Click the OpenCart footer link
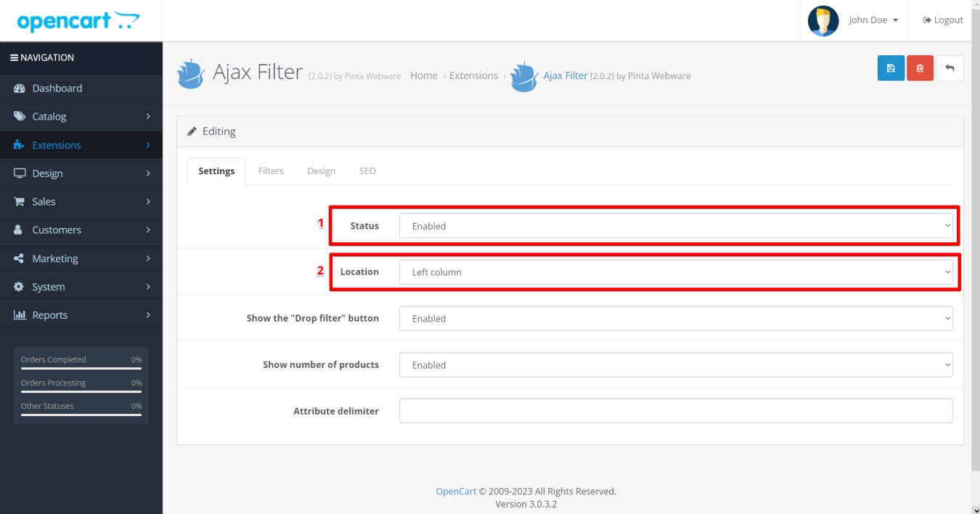 [x=456, y=491]
